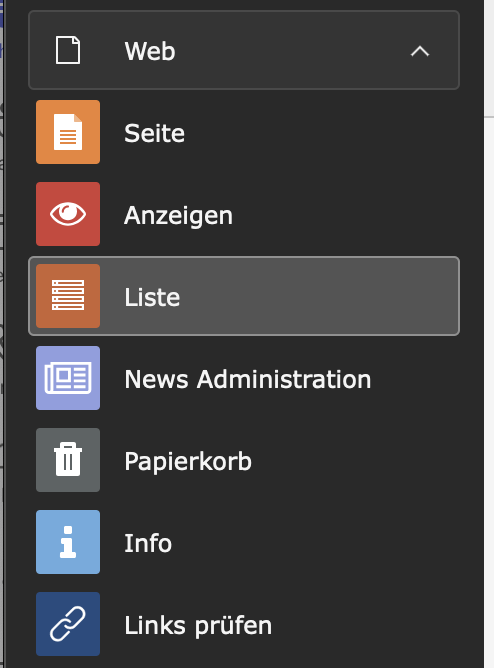Select the Liste text label
494x668 pixels.
tap(152, 297)
